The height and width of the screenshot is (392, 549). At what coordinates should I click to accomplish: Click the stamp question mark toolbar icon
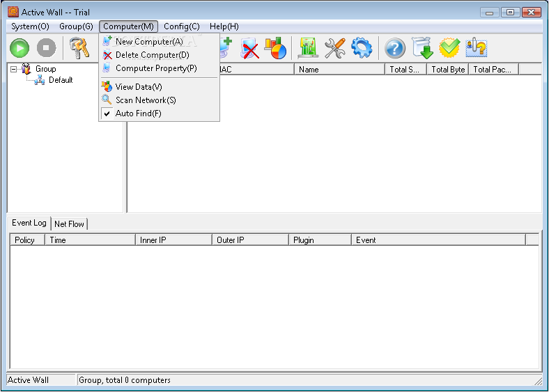[476, 48]
